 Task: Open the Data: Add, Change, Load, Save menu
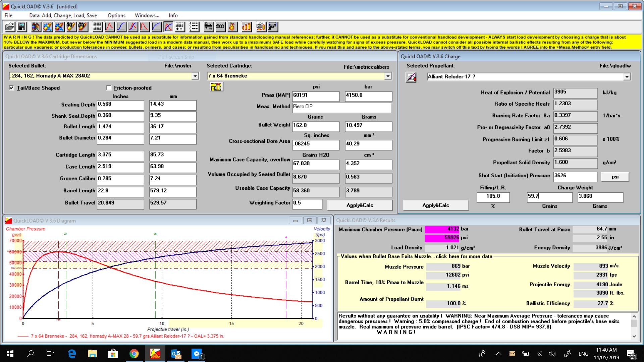(63, 15)
